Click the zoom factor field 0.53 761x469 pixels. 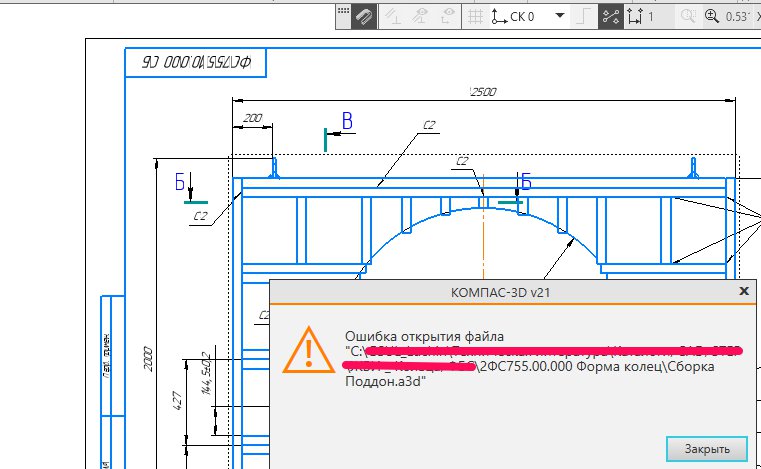click(737, 17)
